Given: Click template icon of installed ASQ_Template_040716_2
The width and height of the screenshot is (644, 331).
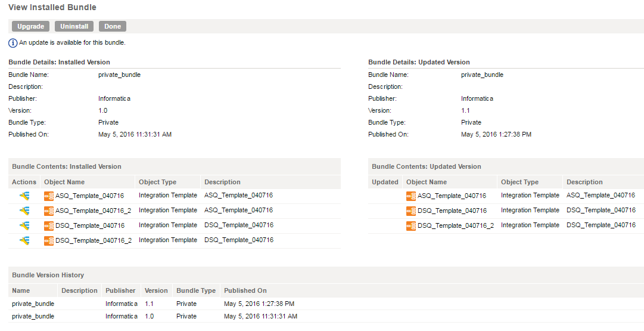Looking at the screenshot, I should click(49, 211).
